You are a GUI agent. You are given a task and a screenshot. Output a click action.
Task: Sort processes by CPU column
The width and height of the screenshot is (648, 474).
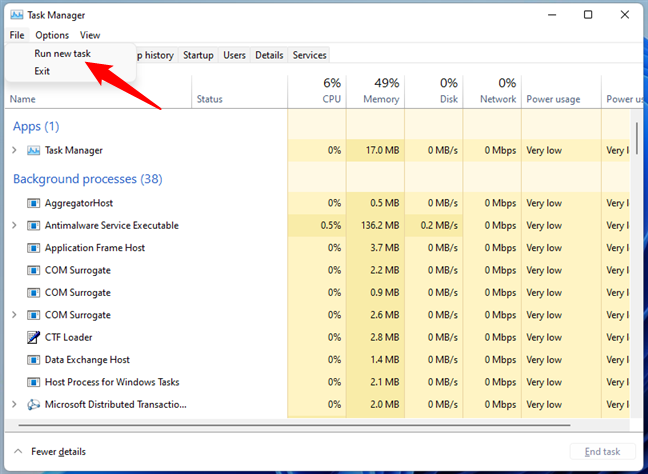317,91
